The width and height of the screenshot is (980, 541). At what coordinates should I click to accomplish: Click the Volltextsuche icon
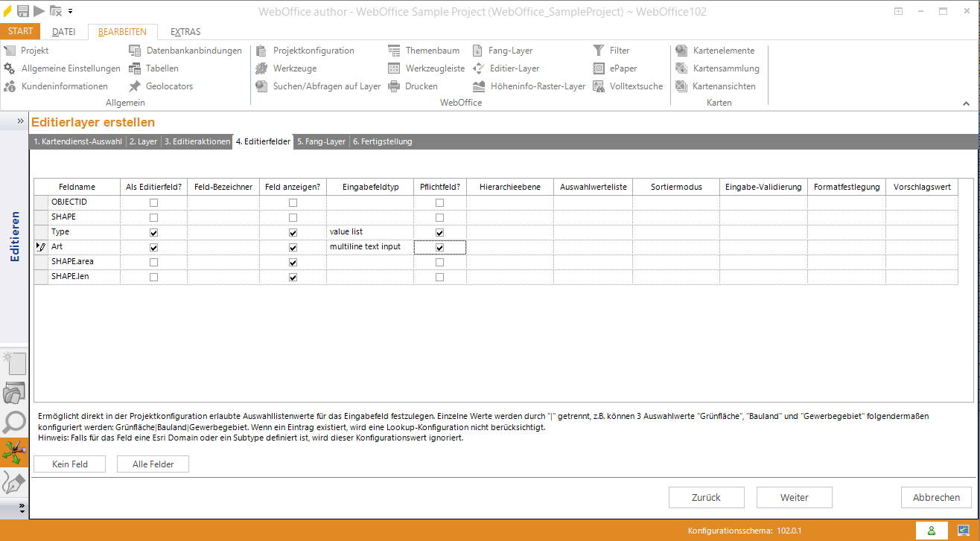point(599,86)
